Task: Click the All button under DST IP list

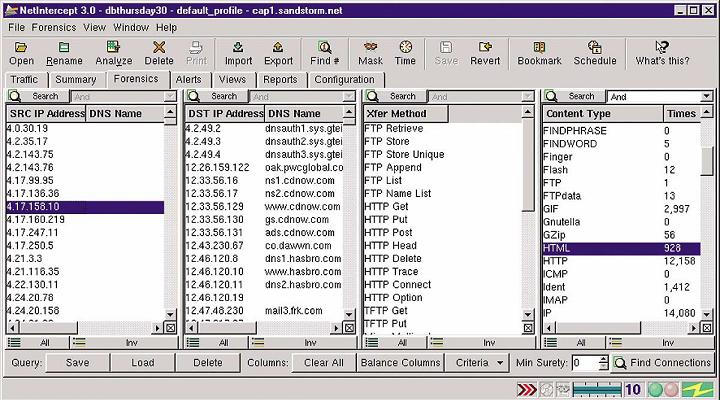Action: click(x=216, y=343)
